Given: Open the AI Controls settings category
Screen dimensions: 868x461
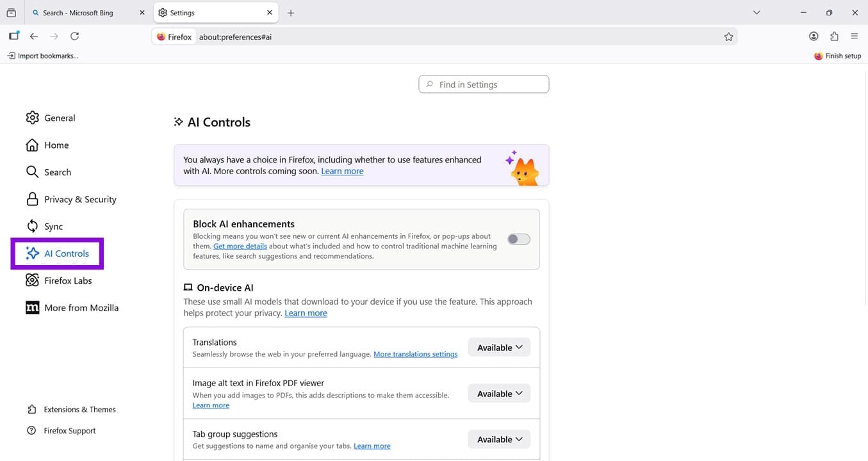Looking at the screenshot, I should click(x=58, y=254).
